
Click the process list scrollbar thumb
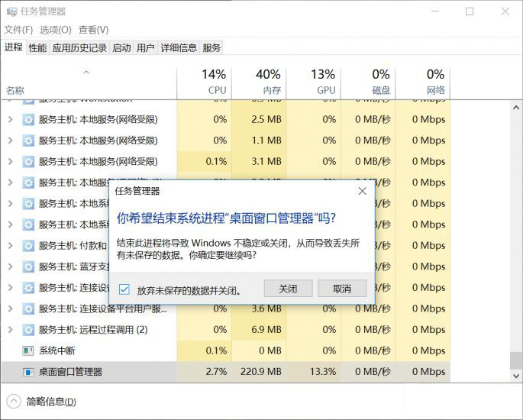516,361
